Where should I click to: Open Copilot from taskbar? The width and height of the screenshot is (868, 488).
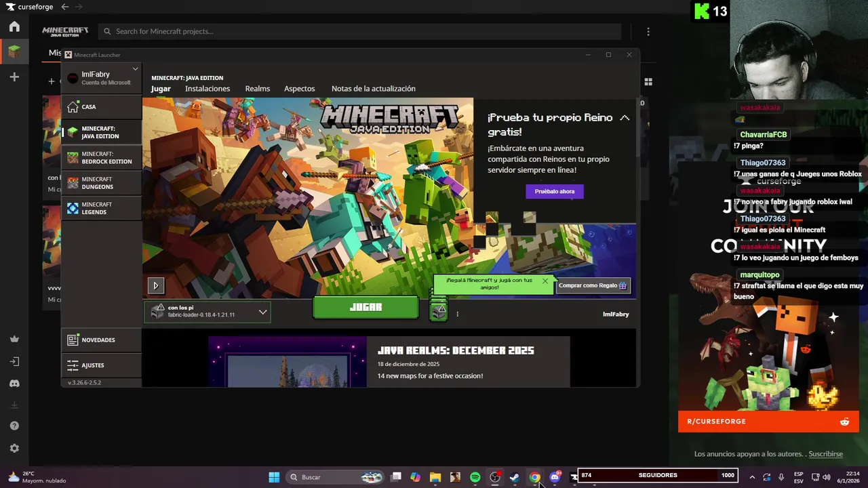(x=416, y=477)
